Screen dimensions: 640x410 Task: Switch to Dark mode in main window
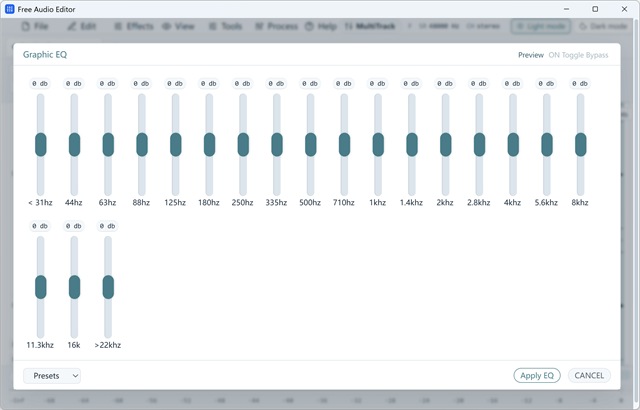(603, 27)
